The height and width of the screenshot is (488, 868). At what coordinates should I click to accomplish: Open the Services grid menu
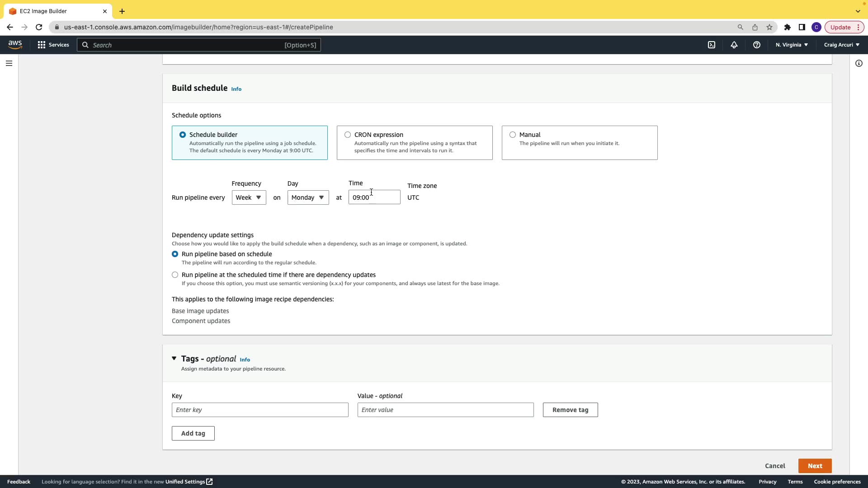pos(53,45)
